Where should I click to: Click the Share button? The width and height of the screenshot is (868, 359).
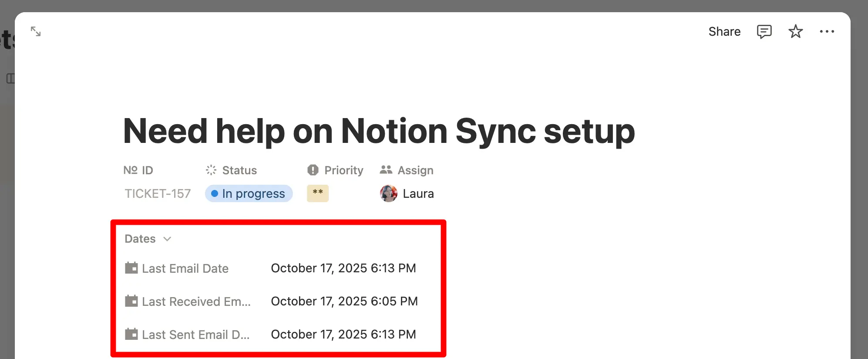[x=724, y=31]
